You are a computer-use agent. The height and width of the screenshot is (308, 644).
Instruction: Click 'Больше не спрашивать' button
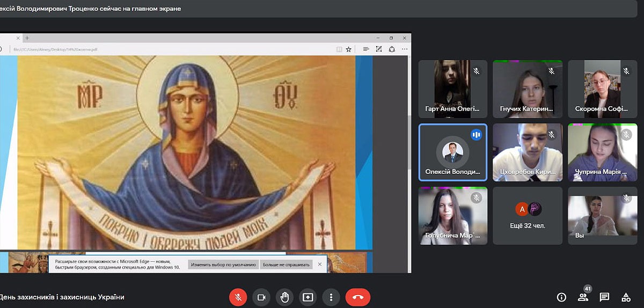coord(286,265)
